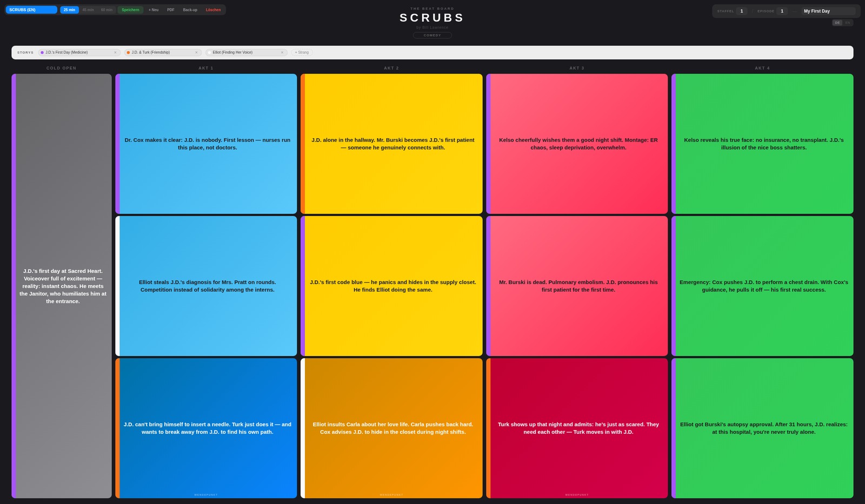Click white color dot of Elliot story
Viewport: 865px width, 504px height.
pyautogui.click(x=209, y=52)
